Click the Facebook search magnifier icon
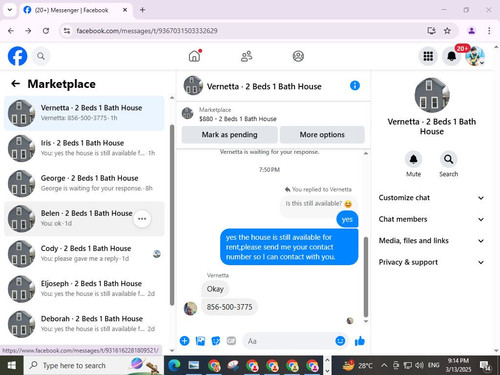The width and height of the screenshot is (500, 375). click(41, 56)
